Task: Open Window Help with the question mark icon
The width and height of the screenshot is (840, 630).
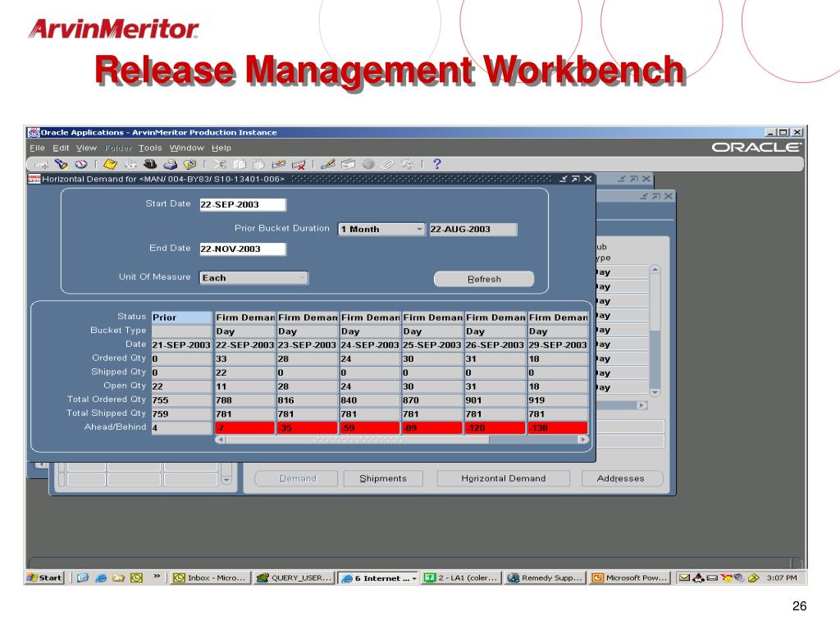Action: point(436,164)
